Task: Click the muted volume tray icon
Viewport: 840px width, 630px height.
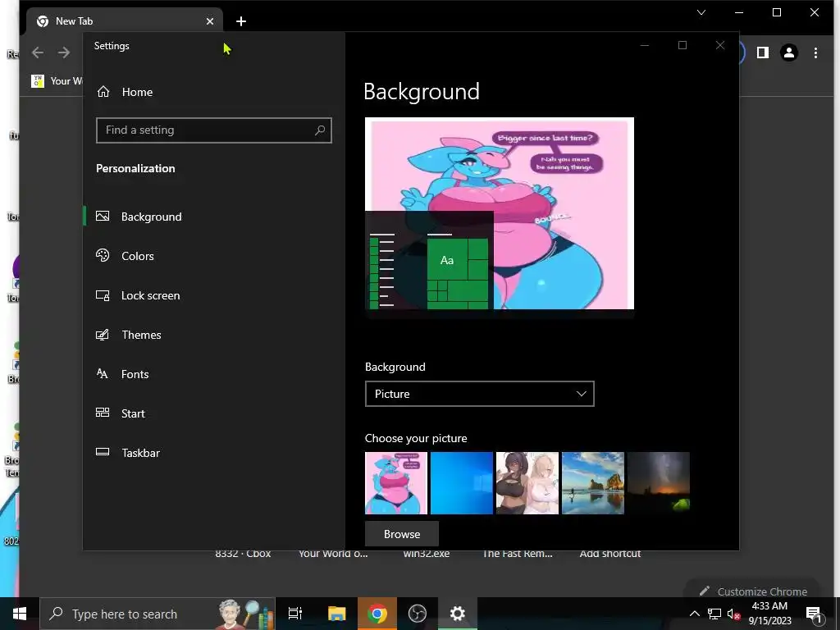Action: [734, 614]
